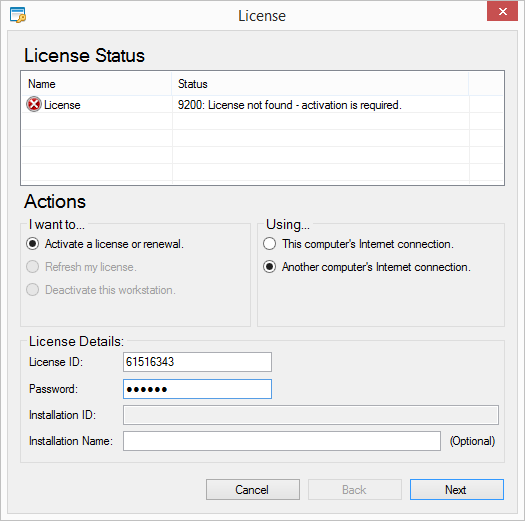
Task: Click into the Password field
Action: (197, 389)
